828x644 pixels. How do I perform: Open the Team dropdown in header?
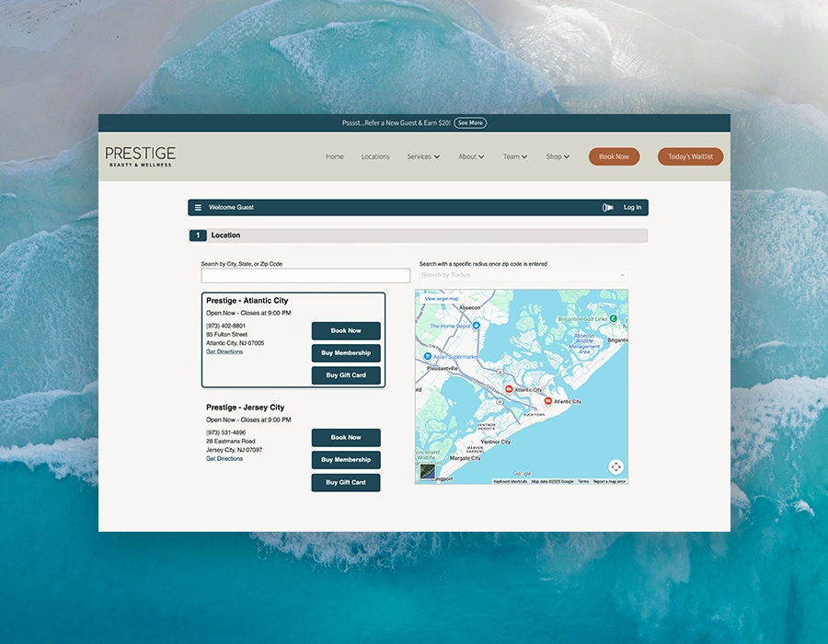(514, 156)
